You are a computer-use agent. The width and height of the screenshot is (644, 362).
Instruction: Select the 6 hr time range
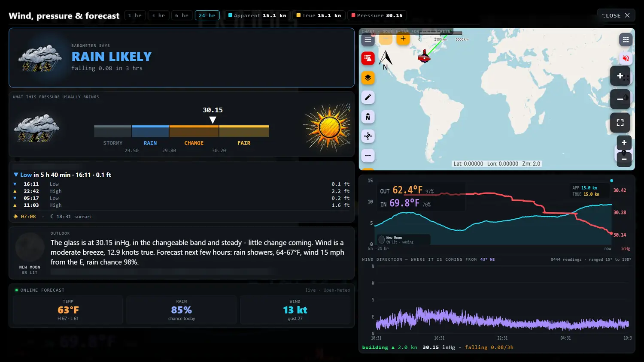pos(182,15)
